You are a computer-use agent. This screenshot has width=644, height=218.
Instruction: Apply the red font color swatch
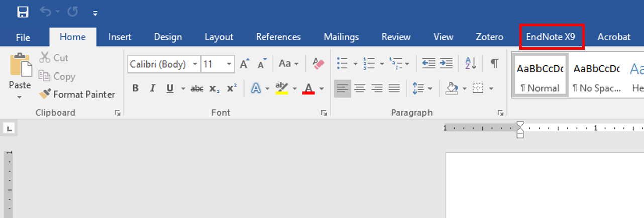pyautogui.click(x=308, y=89)
